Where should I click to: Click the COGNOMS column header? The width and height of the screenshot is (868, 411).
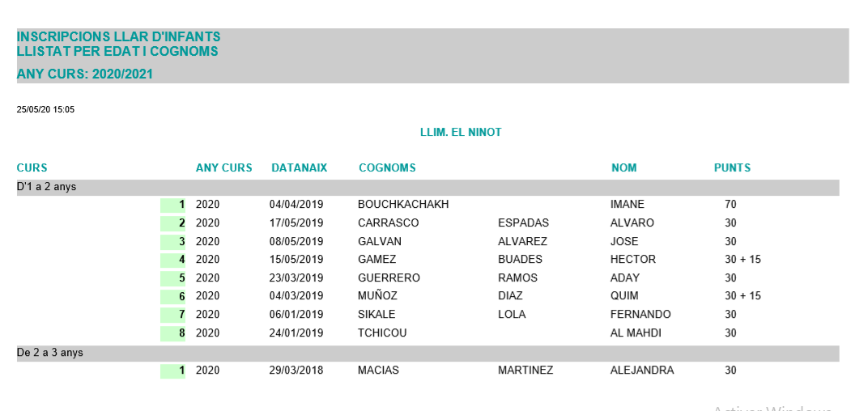[387, 167]
